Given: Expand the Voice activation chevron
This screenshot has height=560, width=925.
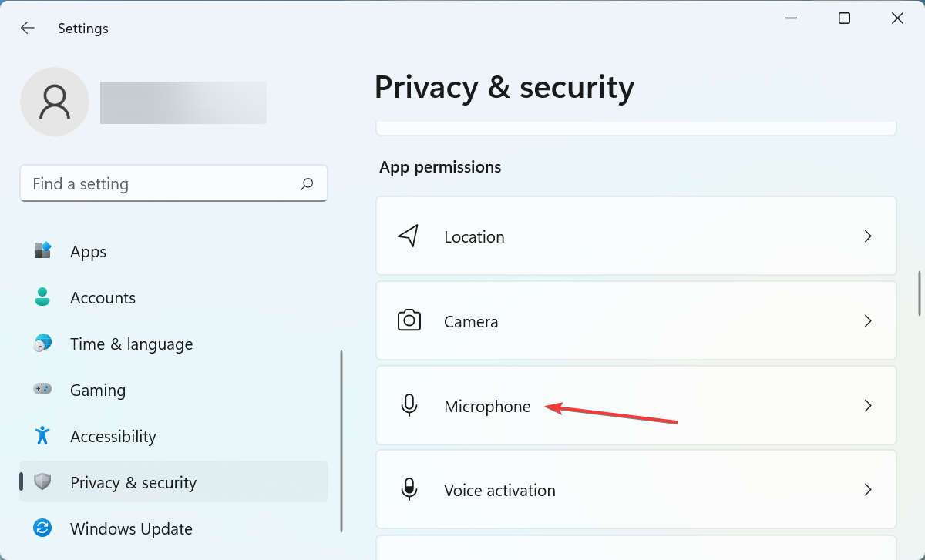Looking at the screenshot, I should tap(868, 490).
